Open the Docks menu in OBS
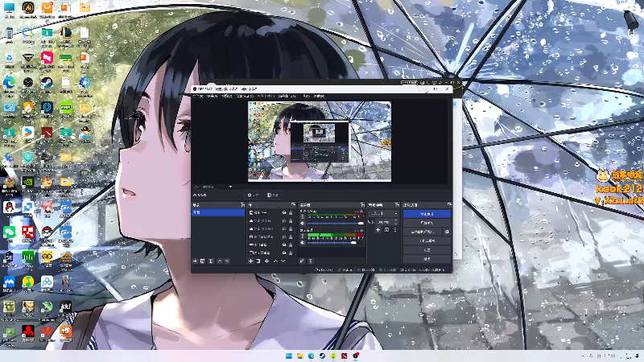Image resolution: width=644 pixels, height=362 pixels. pyautogui.click(x=245, y=96)
